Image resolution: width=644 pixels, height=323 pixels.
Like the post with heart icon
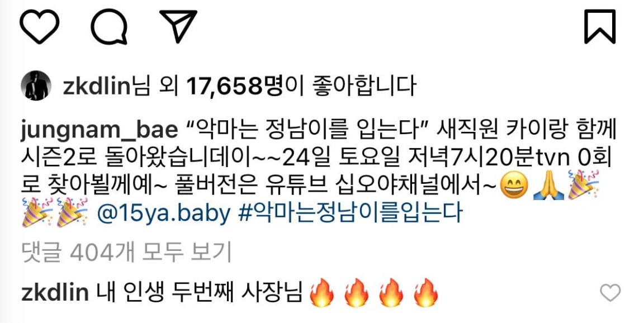click(x=40, y=27)
